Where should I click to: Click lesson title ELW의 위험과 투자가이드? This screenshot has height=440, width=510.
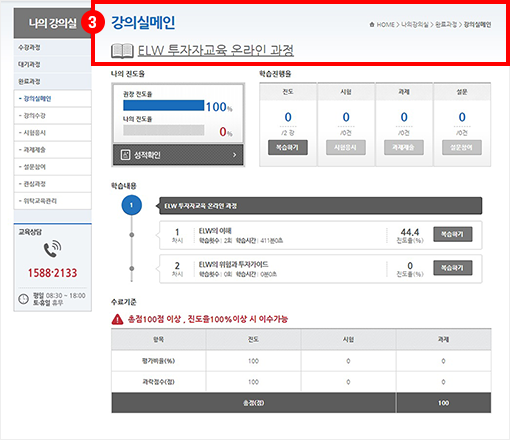[233, 264]
